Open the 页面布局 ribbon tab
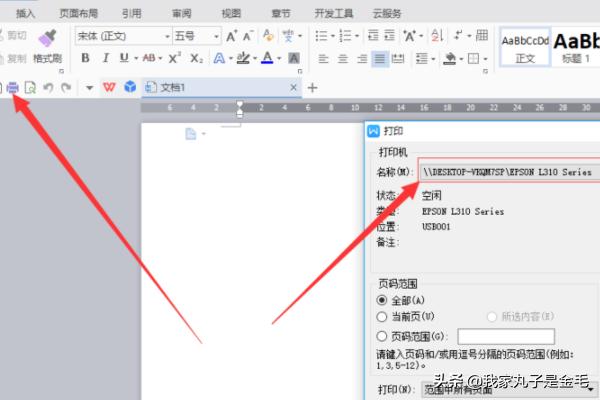Image resolution: width=600 pixels, height=400 pixels. point(78,13)
